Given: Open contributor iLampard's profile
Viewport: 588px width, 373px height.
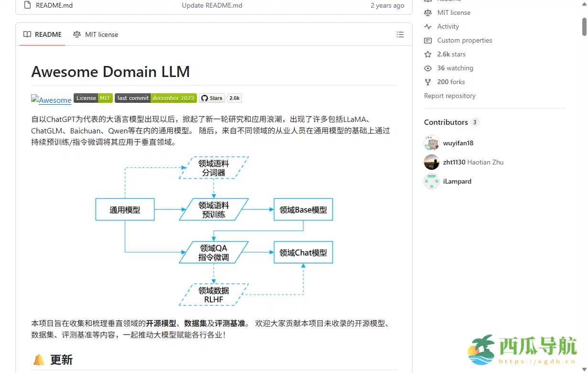Looking at the screenshot, I should point(457,181).
